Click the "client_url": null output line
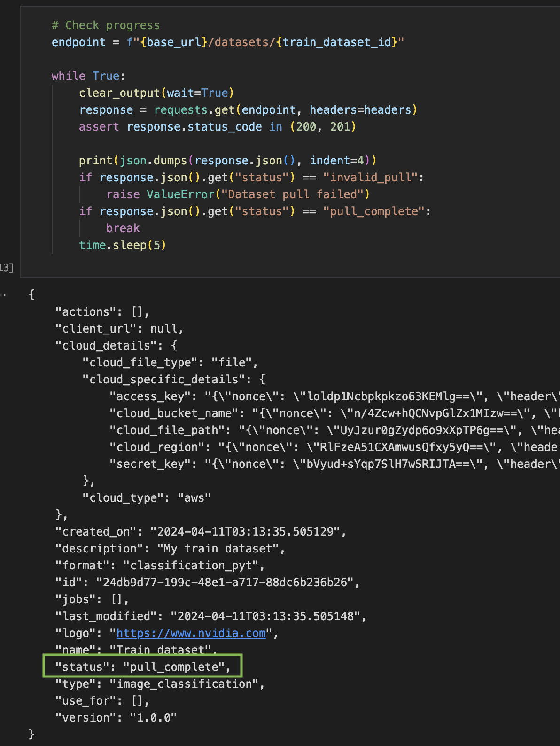The image size is (560, 746). [x=119, y=328]
